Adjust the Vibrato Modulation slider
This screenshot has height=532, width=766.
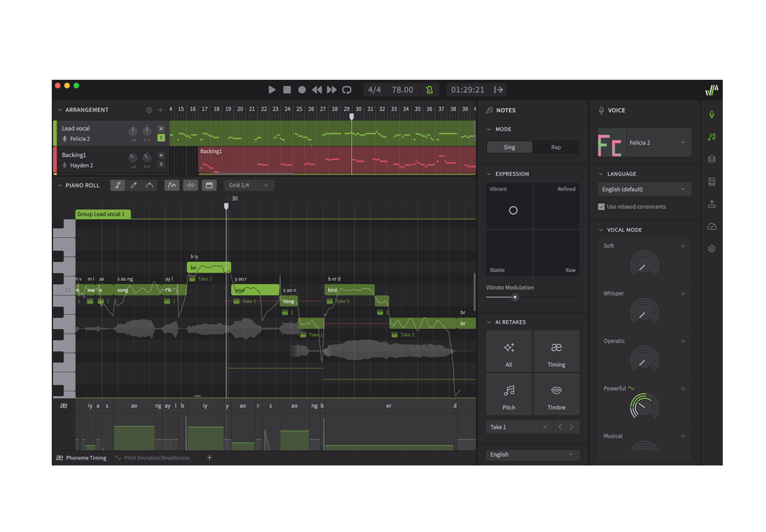515,297
